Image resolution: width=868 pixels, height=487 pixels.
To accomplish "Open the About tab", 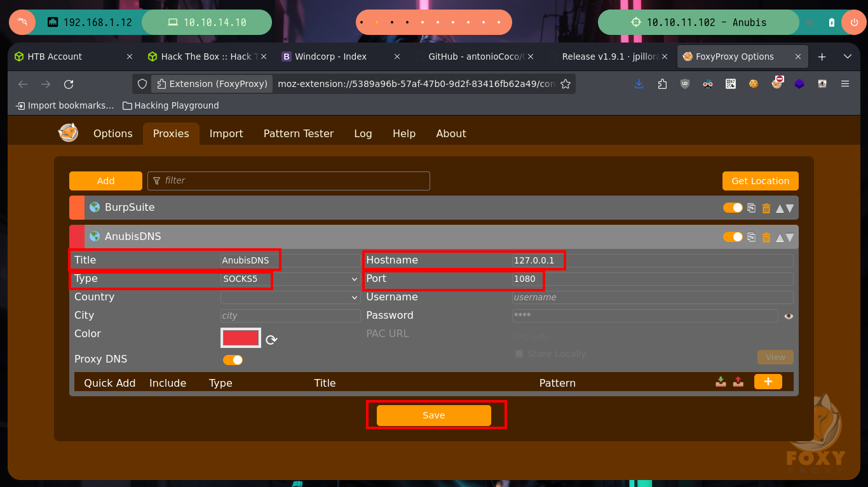I will pos(451,133).
